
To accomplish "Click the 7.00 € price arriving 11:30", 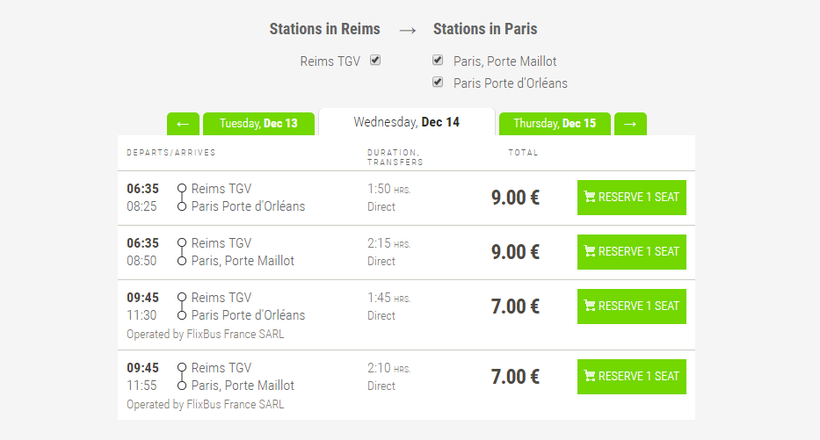I will 515,306.
